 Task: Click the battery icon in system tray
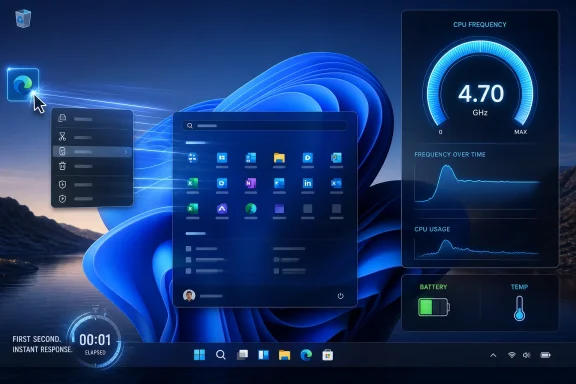point(546,355)
